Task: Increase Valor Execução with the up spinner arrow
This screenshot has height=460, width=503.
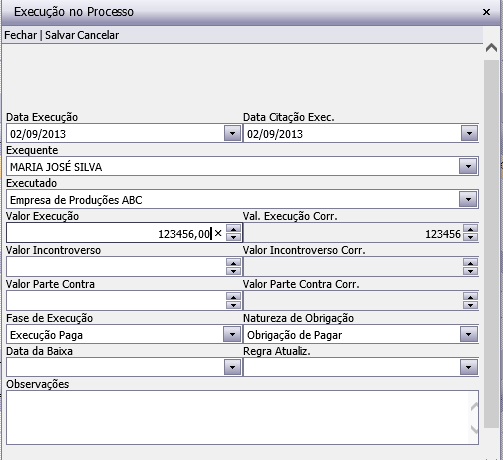Action: click(x=233, y=229)
